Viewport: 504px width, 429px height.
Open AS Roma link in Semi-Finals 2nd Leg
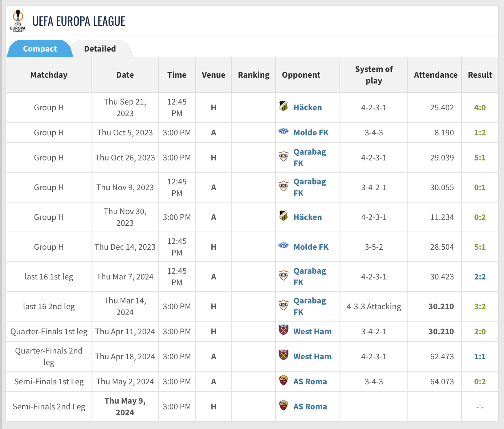310,406
